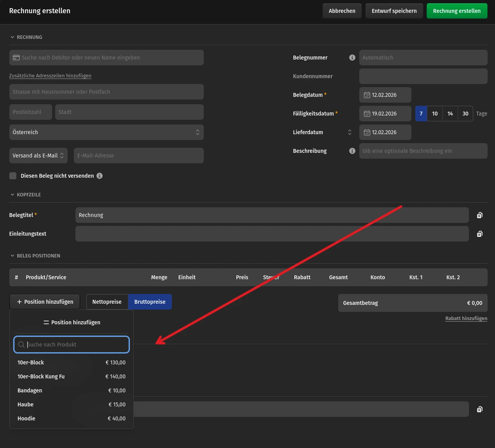Click the text template icon for Belegtitel

point(480,215)
